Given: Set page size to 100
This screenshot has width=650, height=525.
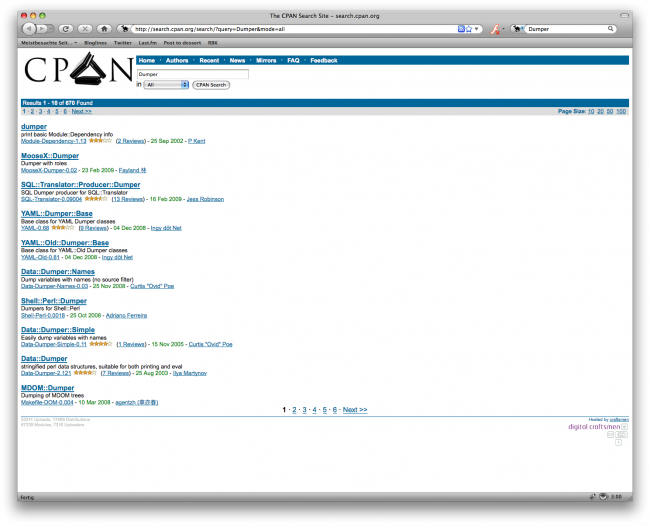Looking at the screenshot, I should coord(621,111).
